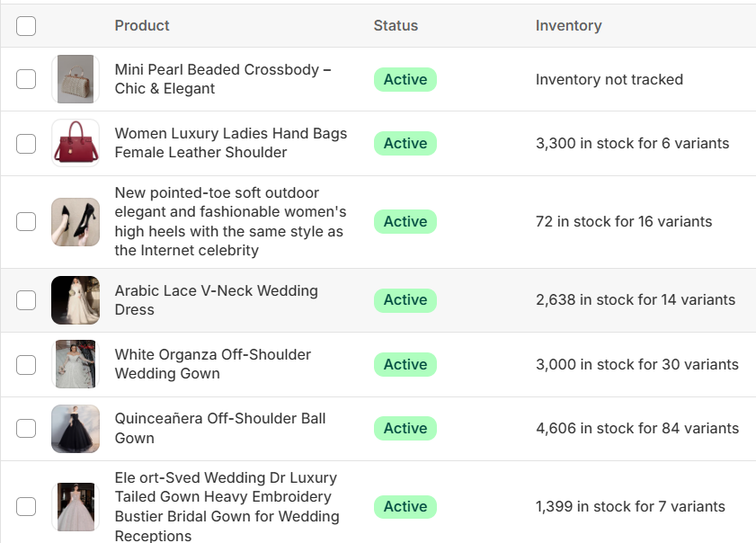
Task: Select the Ele ort-Sved Wedding Dr checkbox
Action: [x=26, y=506]
